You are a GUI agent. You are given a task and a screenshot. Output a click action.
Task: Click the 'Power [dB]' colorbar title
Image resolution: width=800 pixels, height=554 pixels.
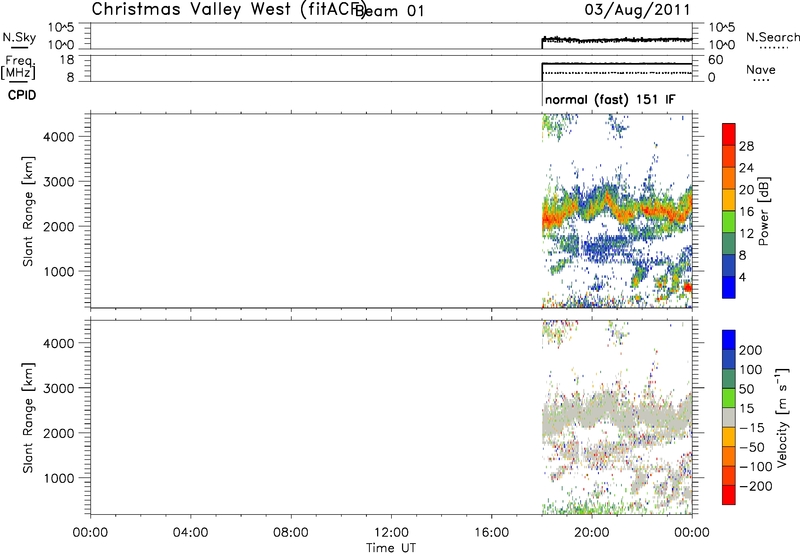763,211
